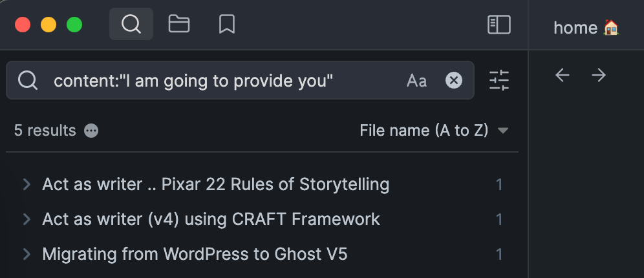Screen dimensions: 644x278
Task: Open the File name (A to Z) sort dropdown
Action: click(x=434, y=131)
